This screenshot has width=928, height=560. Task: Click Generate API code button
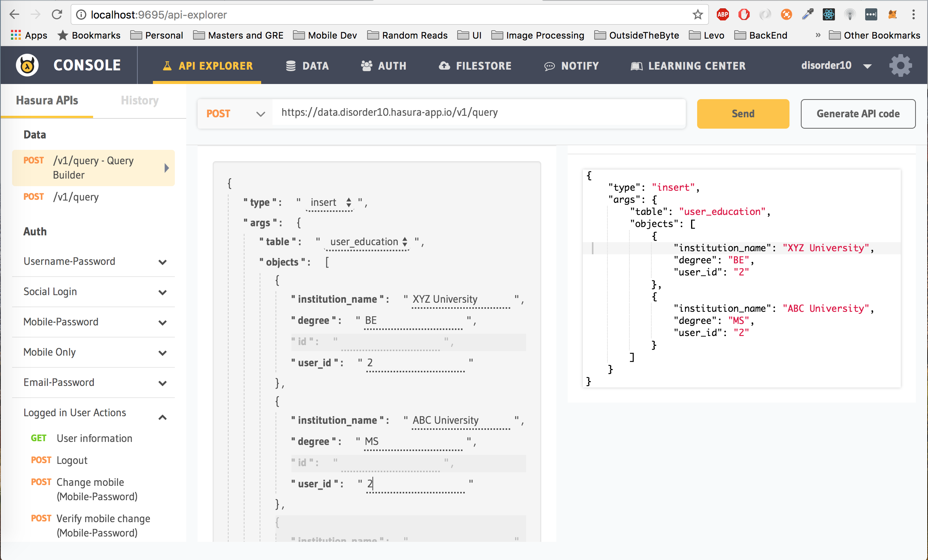click(x=858, y=114)
